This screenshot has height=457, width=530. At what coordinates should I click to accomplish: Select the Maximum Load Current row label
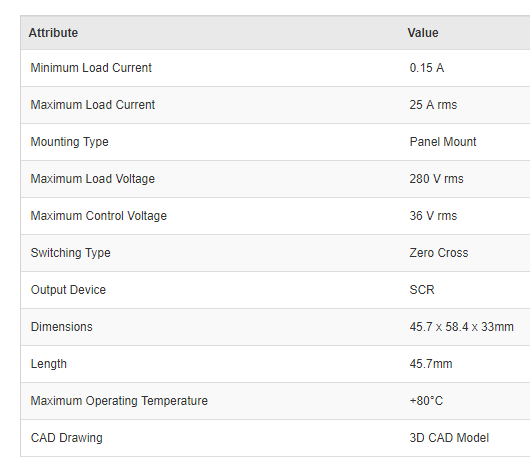pyautogui.click(x=93, y=105)
